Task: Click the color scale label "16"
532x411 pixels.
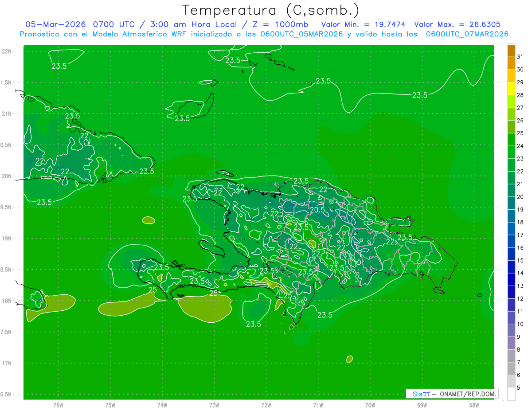Action: point(520,248)
